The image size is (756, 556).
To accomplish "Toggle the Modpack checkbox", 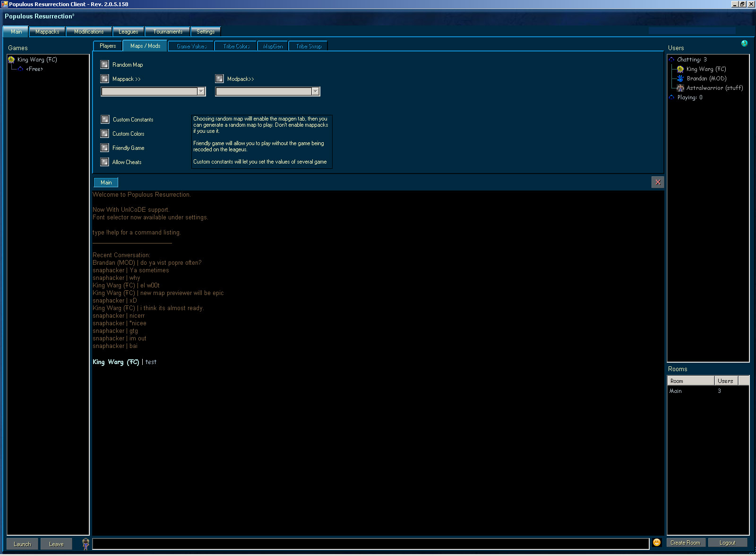I will click(219, 78).
